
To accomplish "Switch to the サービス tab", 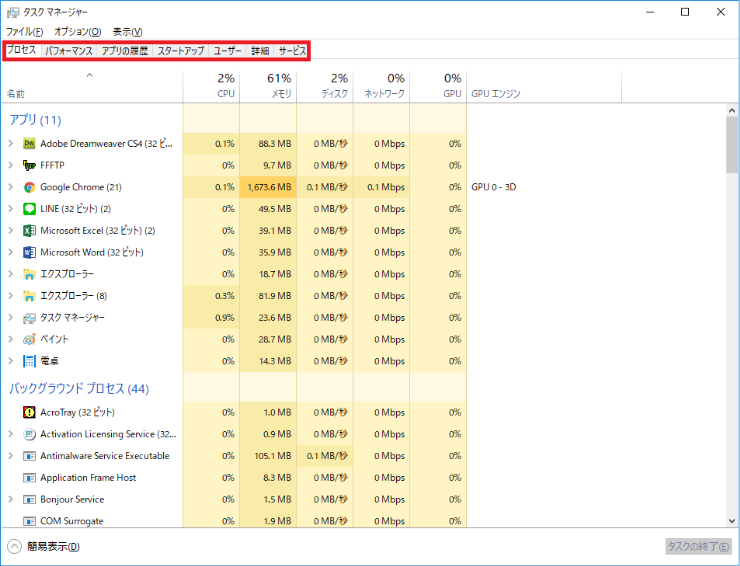I will [x=292, y=51].
